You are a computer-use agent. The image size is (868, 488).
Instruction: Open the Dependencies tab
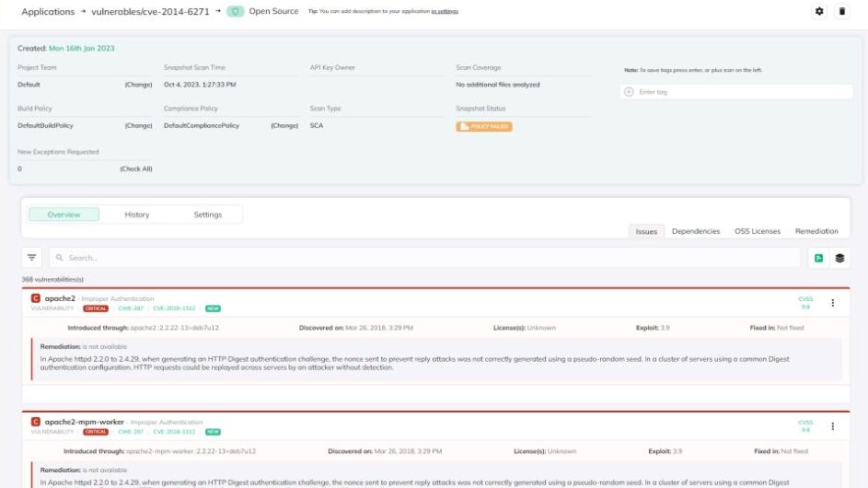(x=696, y=231)
